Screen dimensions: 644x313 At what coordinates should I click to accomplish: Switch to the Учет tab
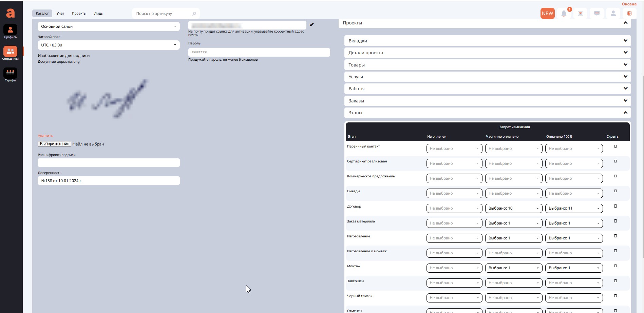[60, 14]
